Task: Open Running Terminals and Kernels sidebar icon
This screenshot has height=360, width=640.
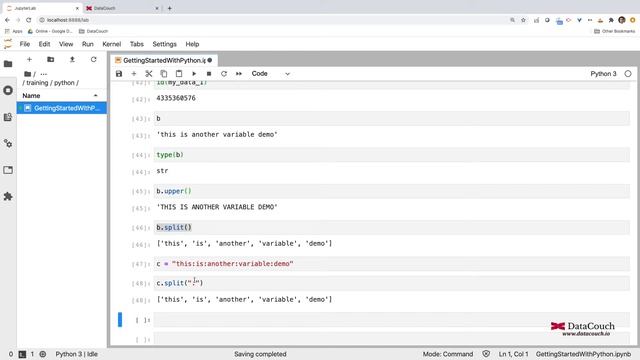Action: [8, 90]
